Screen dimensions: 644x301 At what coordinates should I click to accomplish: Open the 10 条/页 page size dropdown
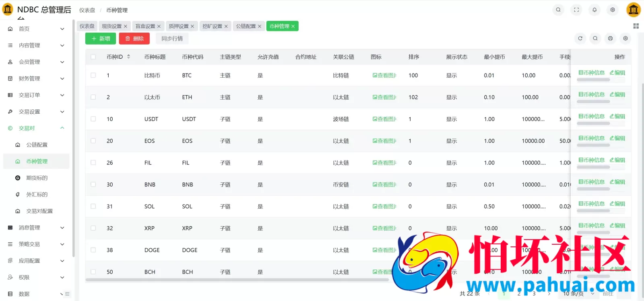click(578, 294)
